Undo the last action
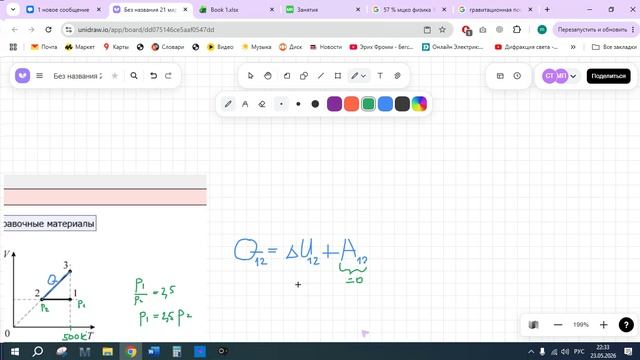The height and width of the screenshot is (360, 640). tap(153, 76)
